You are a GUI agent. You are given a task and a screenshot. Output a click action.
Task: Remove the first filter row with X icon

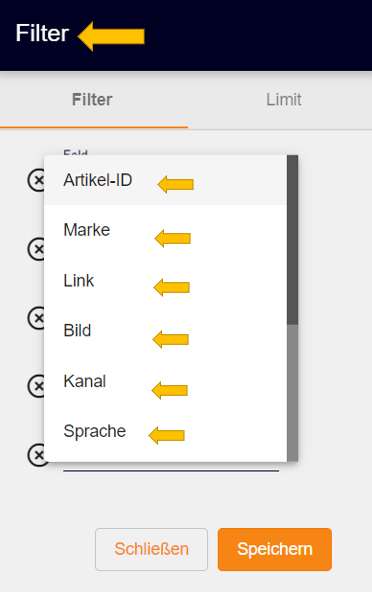point(37,180)
